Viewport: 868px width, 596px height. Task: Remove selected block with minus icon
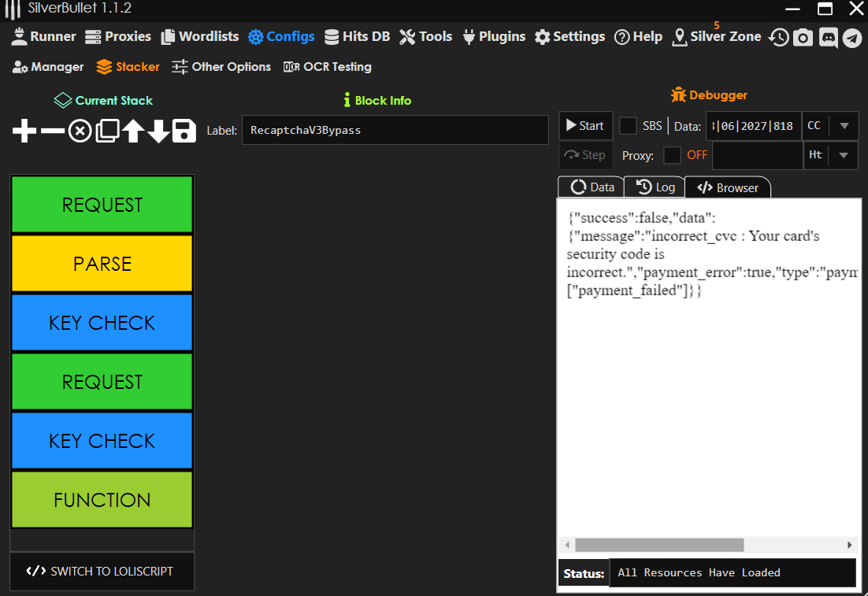[53, 131]
